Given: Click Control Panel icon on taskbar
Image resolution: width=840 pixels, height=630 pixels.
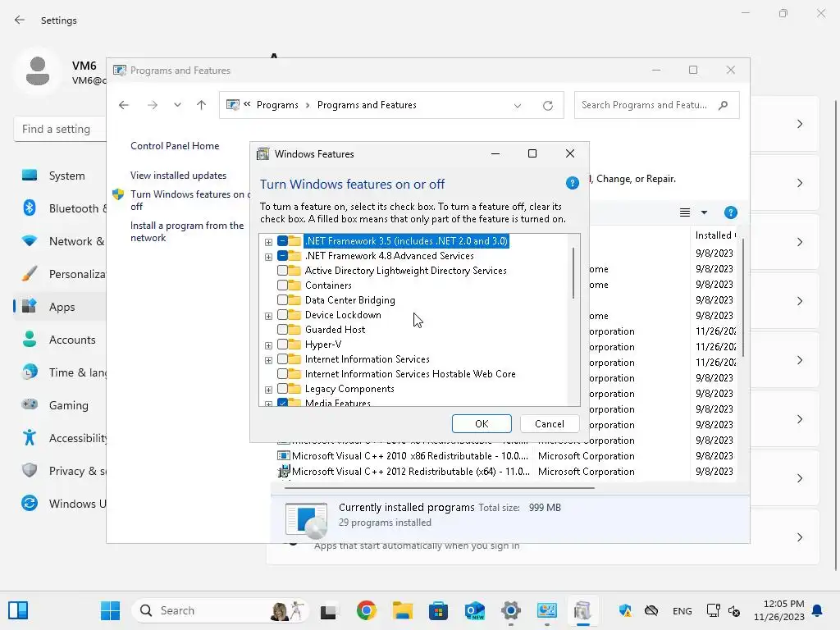Looking at the screenshot, I should click(x=546, y=610).
